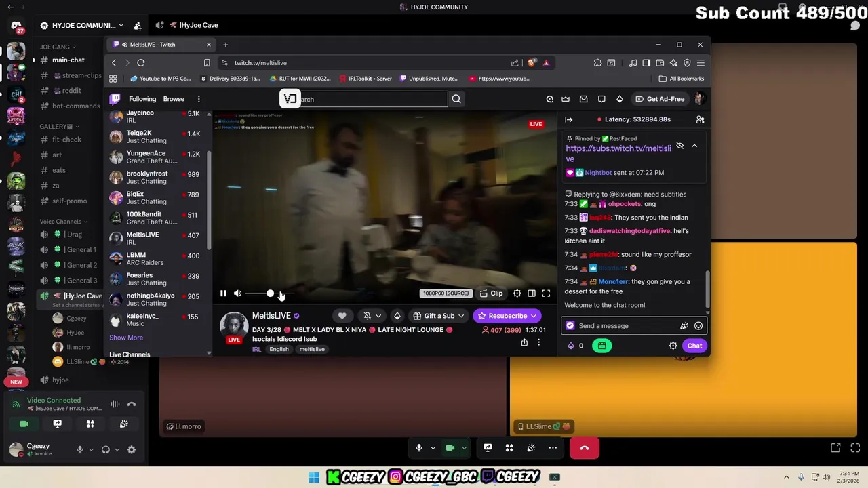The image size is (868, 488).
Task: Click the Twitch logo home icon
Action: tap(115, 99)
